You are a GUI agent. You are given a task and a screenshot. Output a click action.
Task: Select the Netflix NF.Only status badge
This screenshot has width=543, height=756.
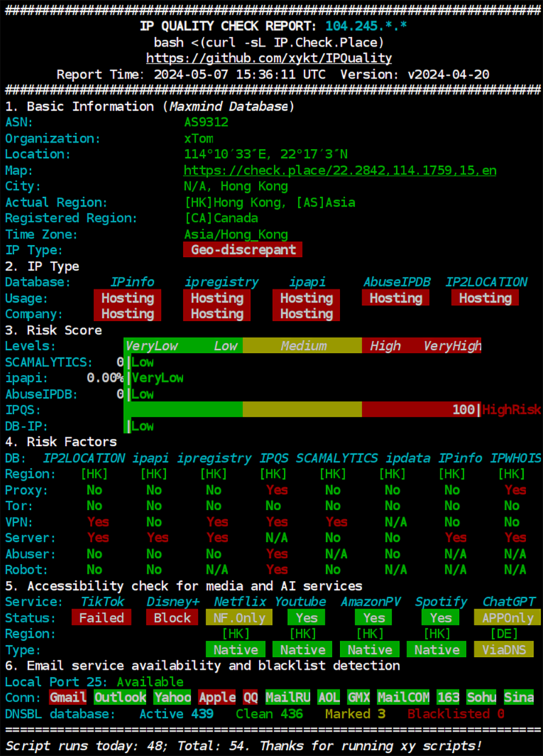pyautogui.click(x=239, y=618)
